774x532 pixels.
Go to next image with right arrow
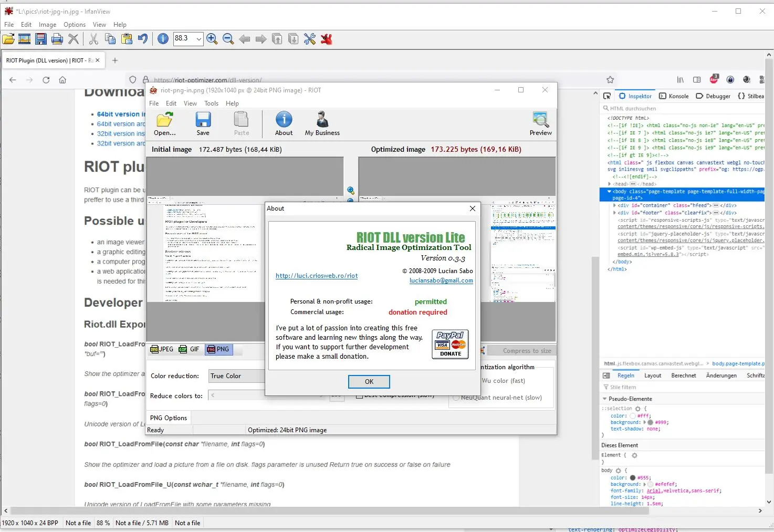[261, 39]
